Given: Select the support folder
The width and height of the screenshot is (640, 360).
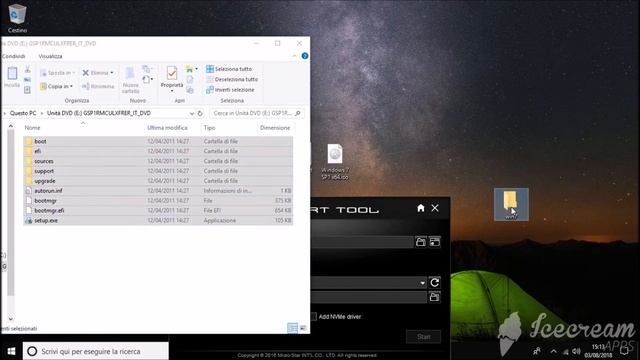Looking at the screenshot, I should click(x=158, y=171).
